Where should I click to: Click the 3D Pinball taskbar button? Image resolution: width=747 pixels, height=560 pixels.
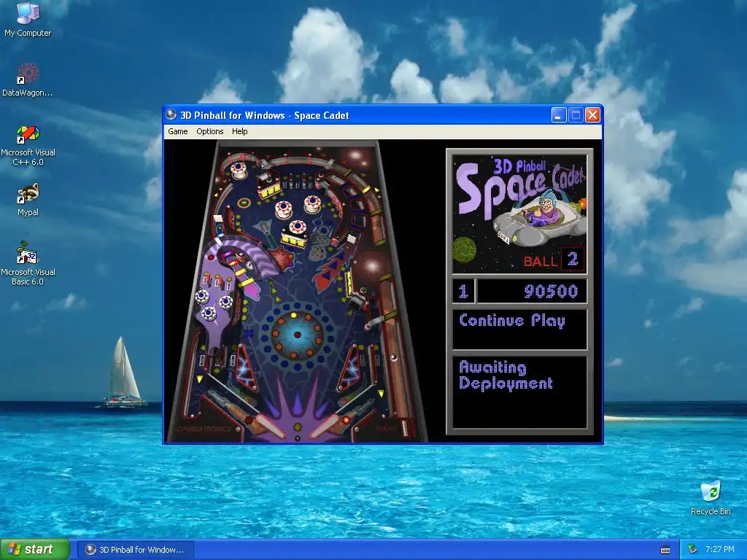pos(135,550)
